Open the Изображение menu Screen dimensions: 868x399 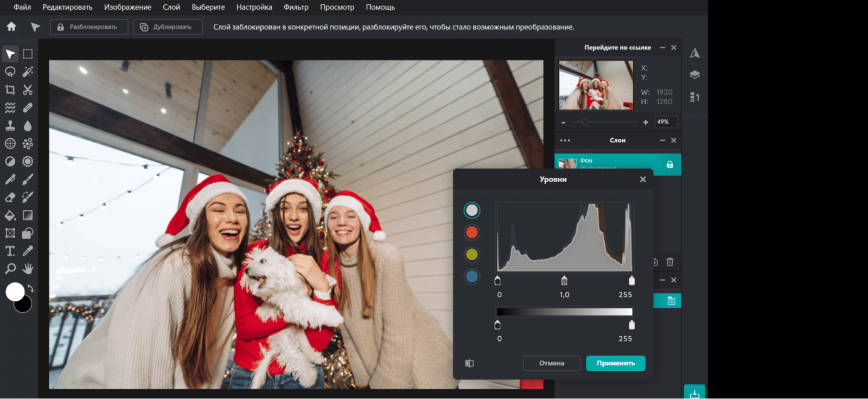click(x=127, y=7)
